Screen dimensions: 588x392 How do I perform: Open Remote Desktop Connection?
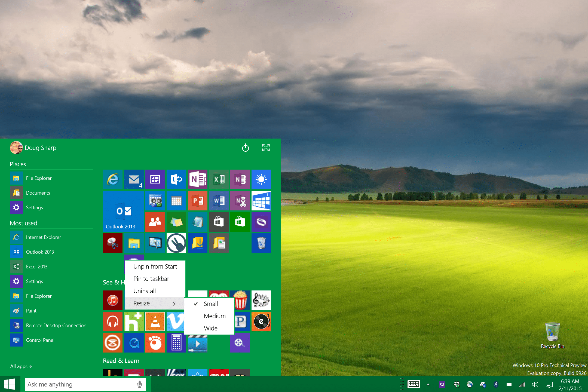point(51,325)
